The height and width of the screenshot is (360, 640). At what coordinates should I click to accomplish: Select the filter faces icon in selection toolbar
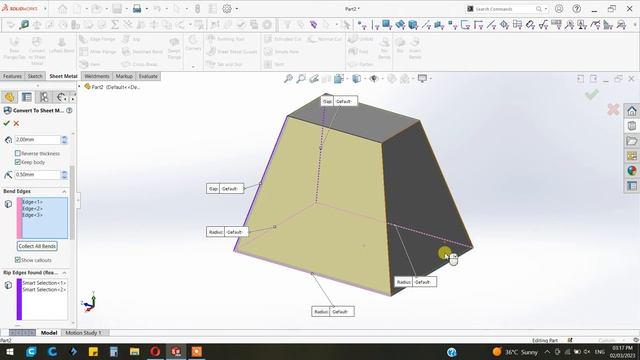387,24
